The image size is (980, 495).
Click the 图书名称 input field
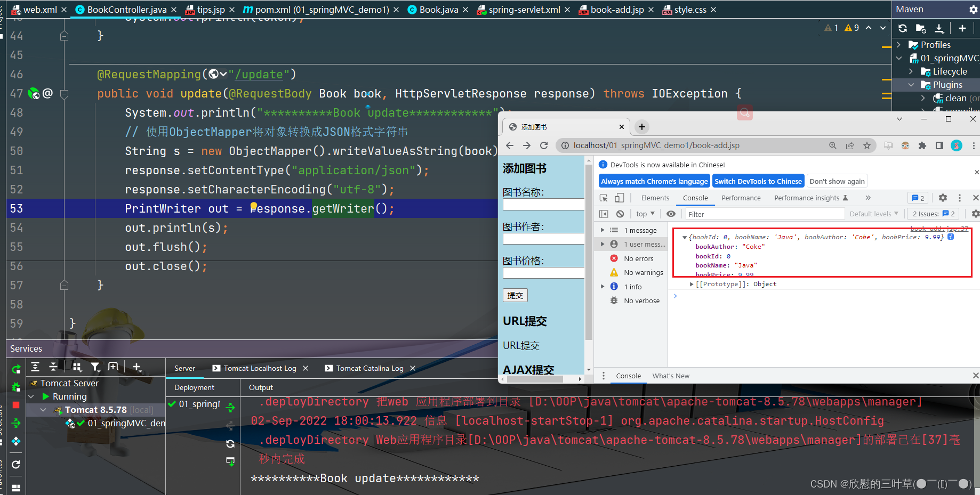[543, 204]
